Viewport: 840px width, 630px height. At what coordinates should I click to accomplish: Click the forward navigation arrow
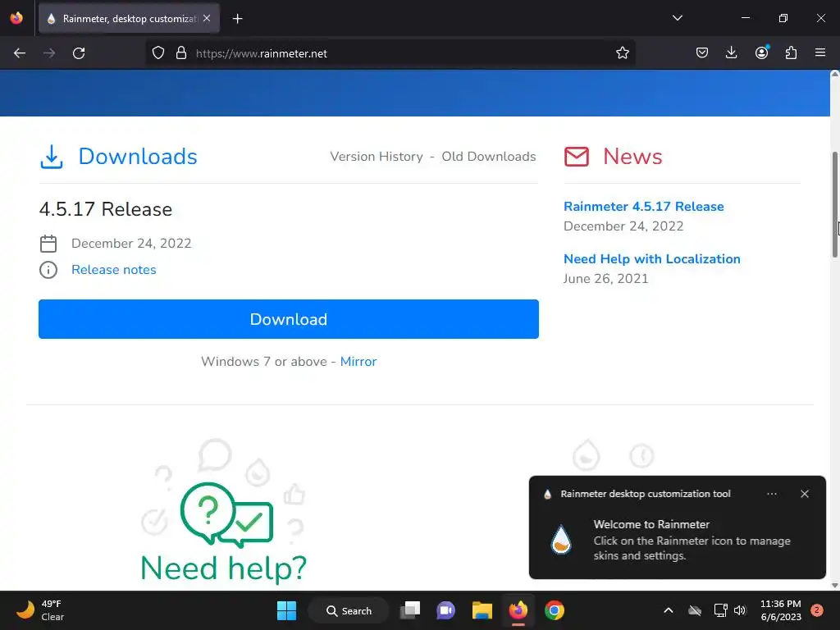coord(49,53)
